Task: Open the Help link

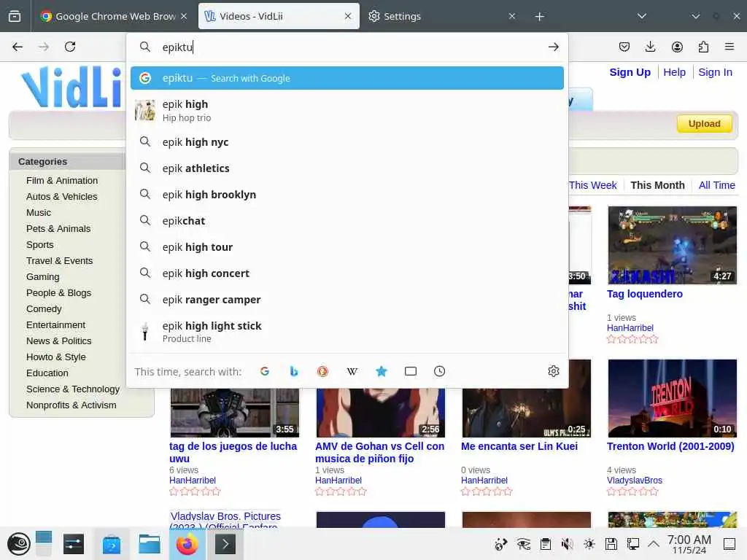Action: point(674,72)
